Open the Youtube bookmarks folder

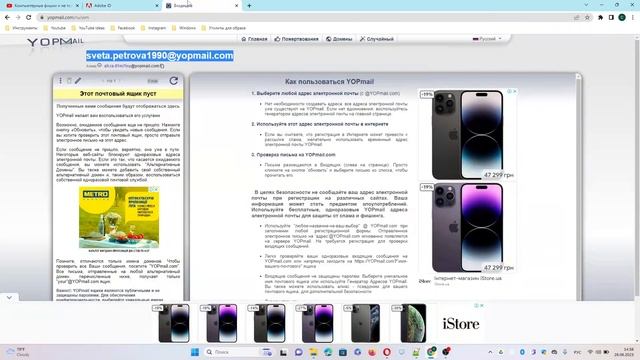pyautogui.click(x=54, y=28)
